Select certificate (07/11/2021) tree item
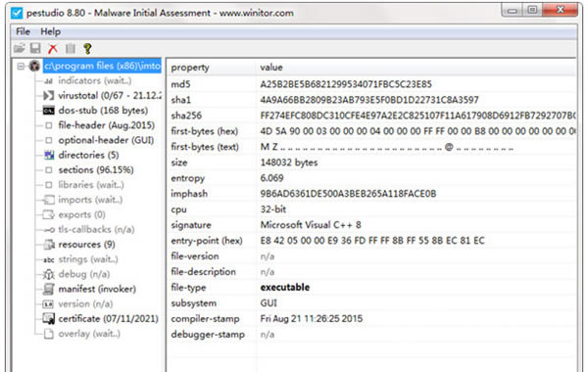 pos(109,319)
